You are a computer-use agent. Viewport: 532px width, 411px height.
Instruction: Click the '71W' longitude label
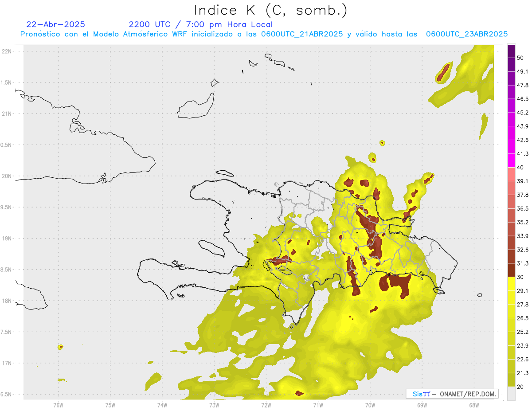point(318,405)
